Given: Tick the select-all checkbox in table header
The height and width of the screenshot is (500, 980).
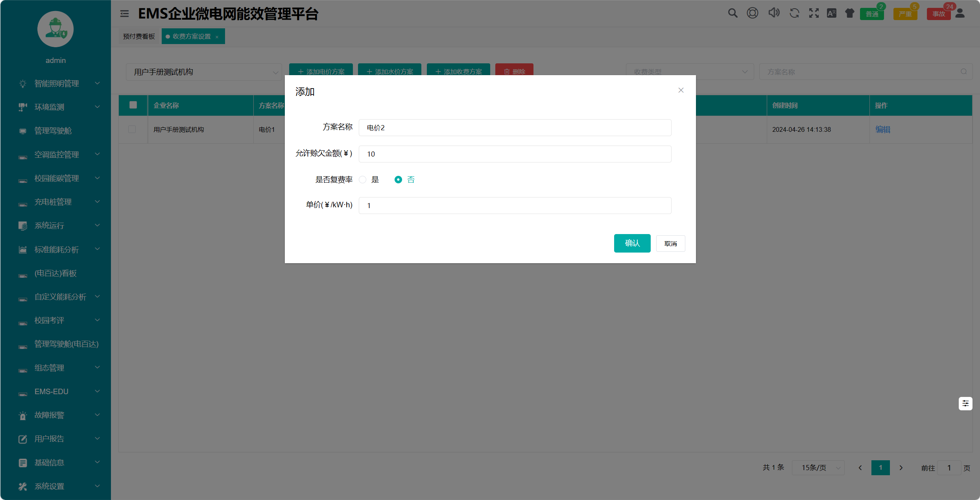Looking at the screenshot, I should pos(133,105).
